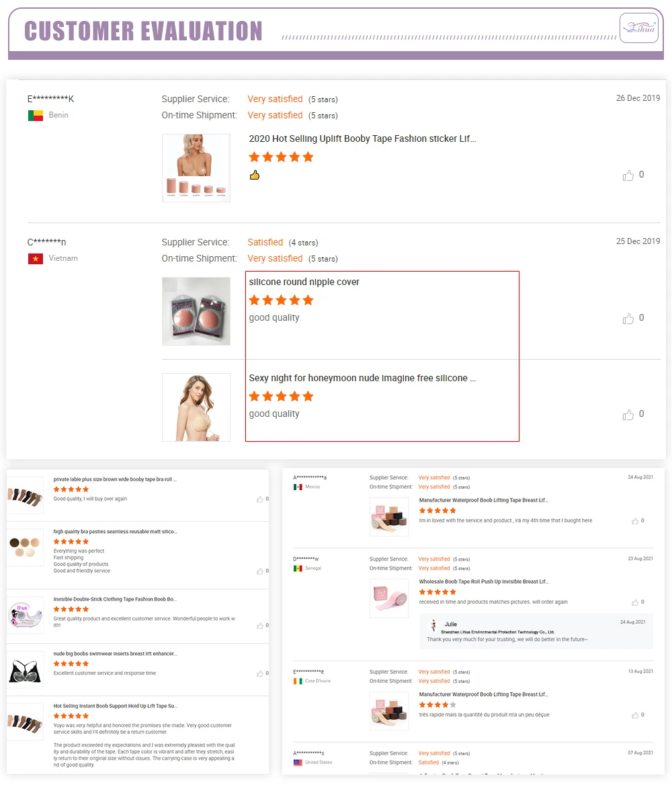Screen dimensions: 672x788
Task: Click the Mexico flag icon
Action: [298, 487]
